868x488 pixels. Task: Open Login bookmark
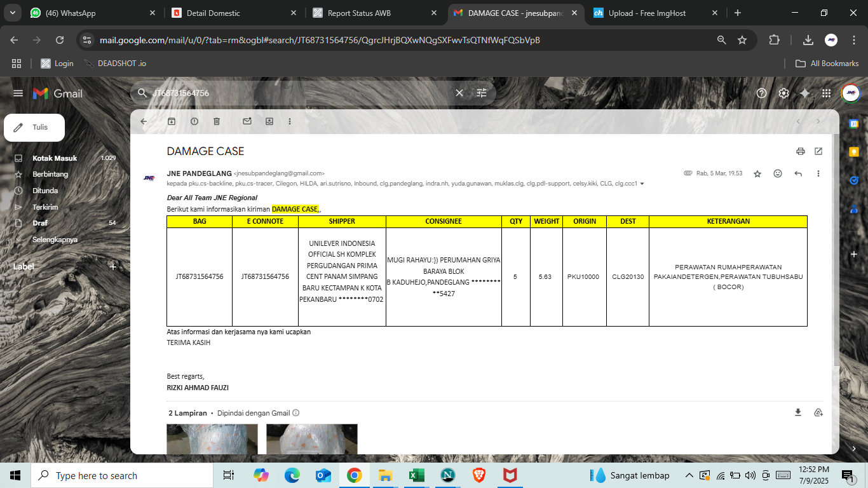click(57, 64)
